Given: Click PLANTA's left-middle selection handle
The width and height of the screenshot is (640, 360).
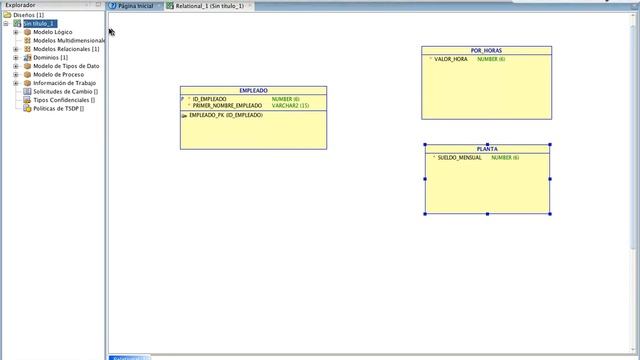Looking at the screenshot, I should [x=425, y=179].
